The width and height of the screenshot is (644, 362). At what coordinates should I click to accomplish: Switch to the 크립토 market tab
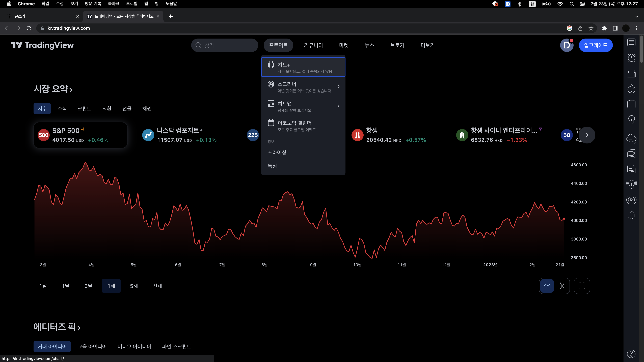[x=85, y=108]
